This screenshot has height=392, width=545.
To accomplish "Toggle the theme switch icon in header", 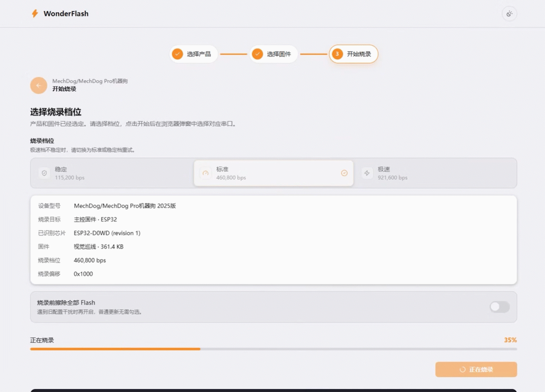I will 509,14.
